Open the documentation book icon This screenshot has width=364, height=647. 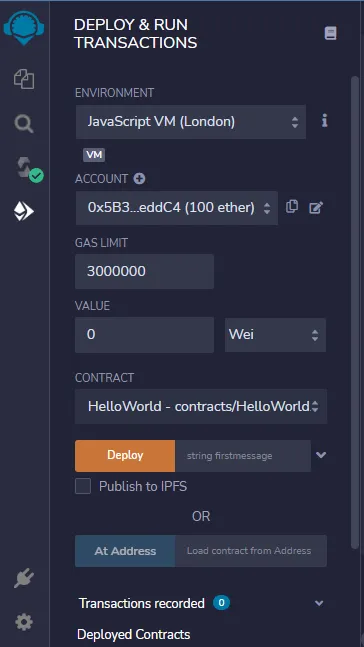(x=331, y=33)
